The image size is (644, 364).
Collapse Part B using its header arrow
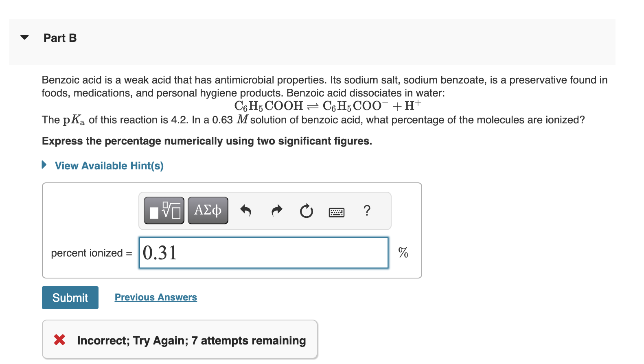(x=24, y=37)
